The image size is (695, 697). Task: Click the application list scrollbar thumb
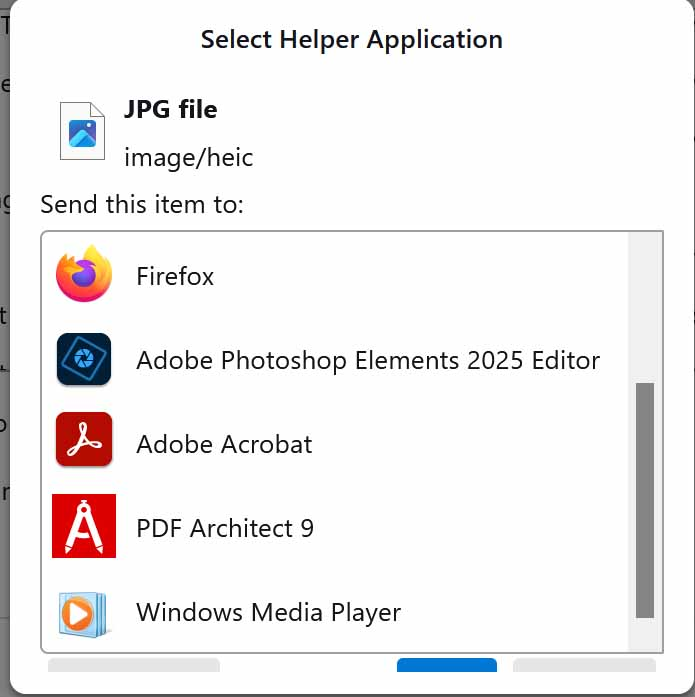coord(645,500)
